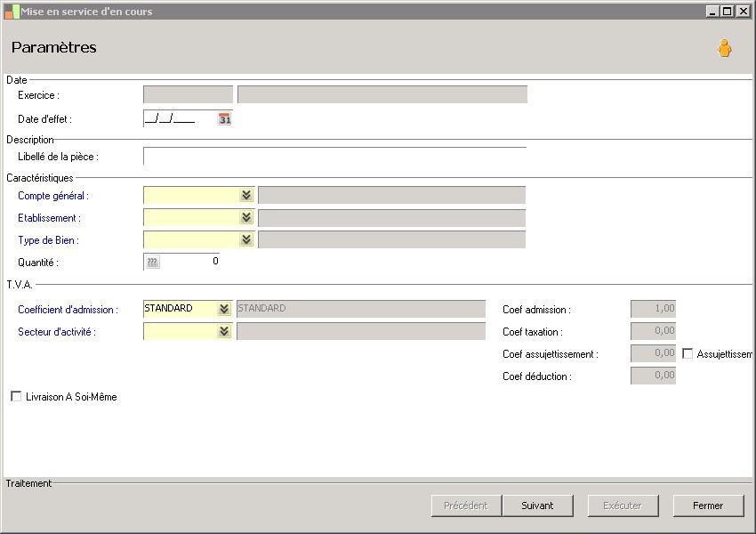756x534 pixels.
Task: Click the Compte général label link
Action: tap(53, 196)
